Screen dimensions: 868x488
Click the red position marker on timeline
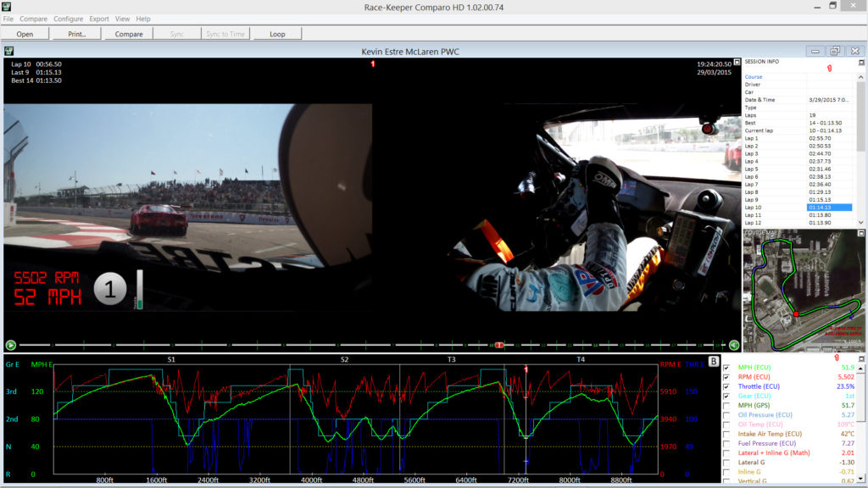point(499,345)
